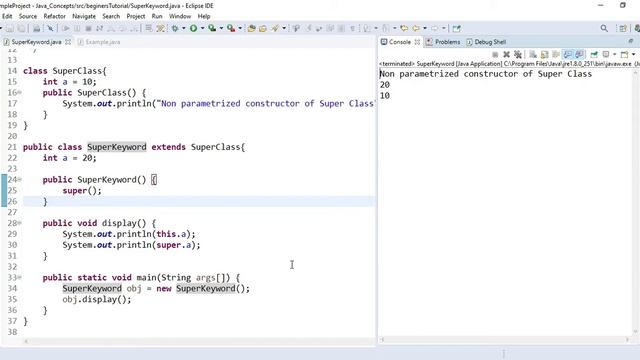Click the Open Task wand icon
Viewport: 640px width, 360px height.
pos(275,28)
